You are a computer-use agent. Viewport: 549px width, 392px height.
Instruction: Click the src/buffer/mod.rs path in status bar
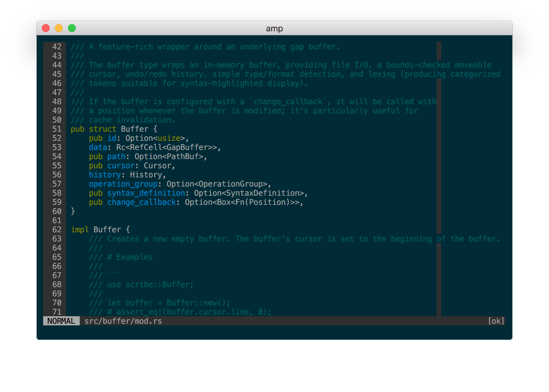point(123,321)
